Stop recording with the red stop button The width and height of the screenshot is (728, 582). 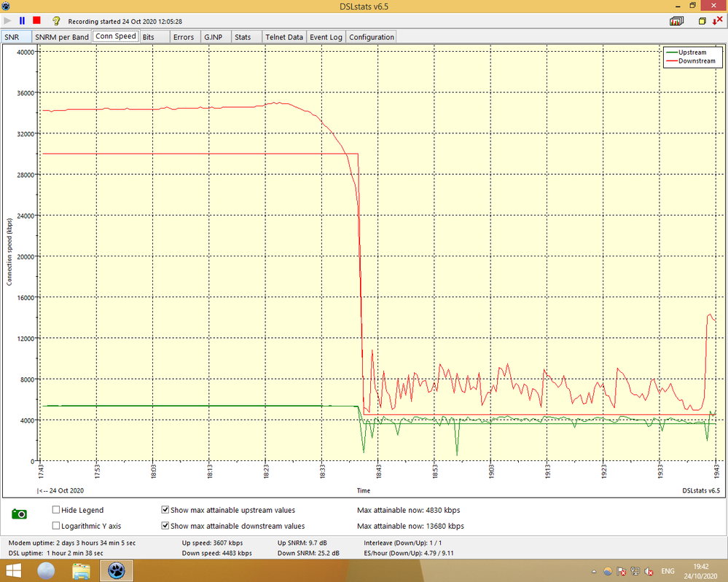pyautogui.click(x=36, y=21)
